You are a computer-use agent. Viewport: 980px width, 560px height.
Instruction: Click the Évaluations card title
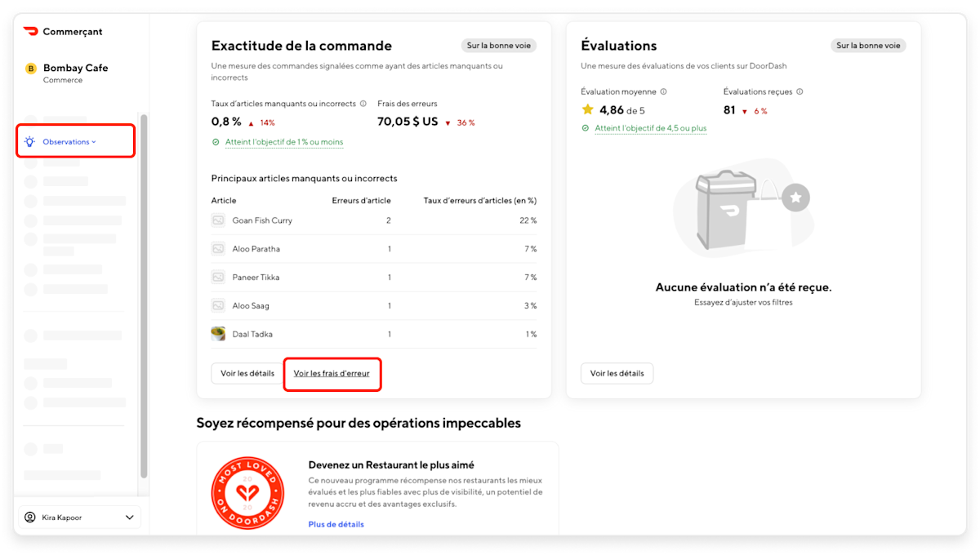pos(619,46)
